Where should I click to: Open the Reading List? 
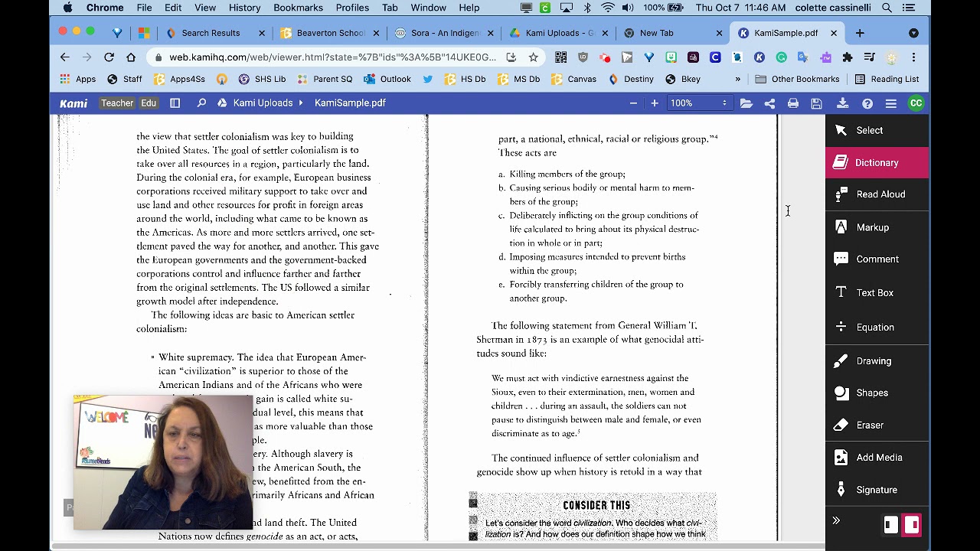(x=887, y=79)
